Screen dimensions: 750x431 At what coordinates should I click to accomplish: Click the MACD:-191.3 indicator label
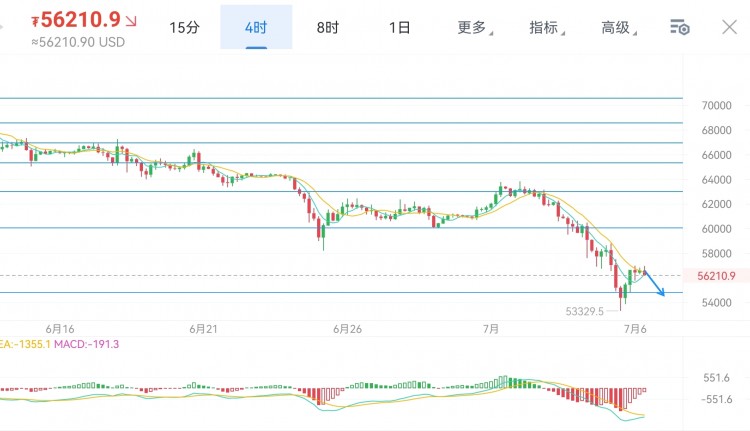click(87, 344)
